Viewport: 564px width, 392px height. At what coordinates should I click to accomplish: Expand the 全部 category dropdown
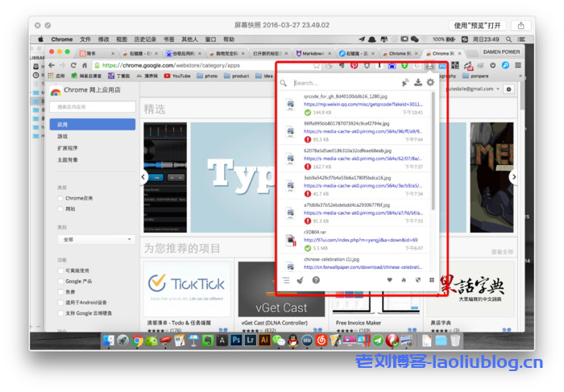93,239
